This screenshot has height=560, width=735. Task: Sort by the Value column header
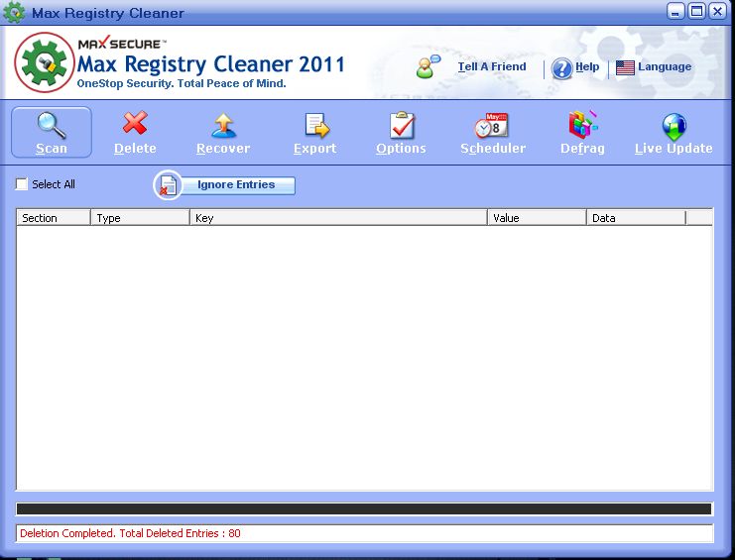coord(538,218)
